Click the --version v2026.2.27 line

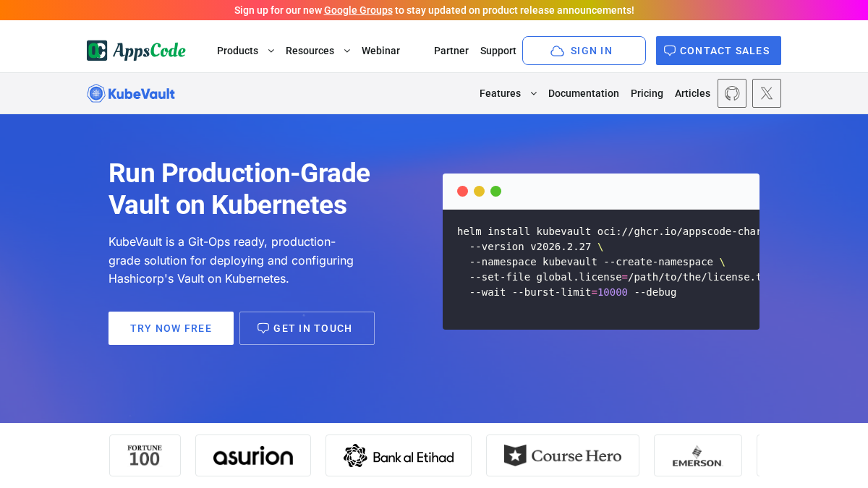[536, 247]
